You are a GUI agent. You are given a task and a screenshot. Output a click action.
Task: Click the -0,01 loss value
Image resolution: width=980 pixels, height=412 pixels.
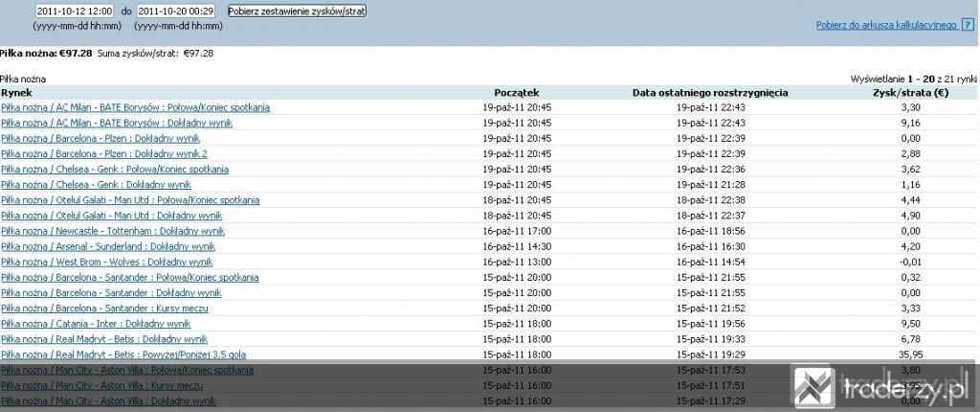(x=911, y=262)
